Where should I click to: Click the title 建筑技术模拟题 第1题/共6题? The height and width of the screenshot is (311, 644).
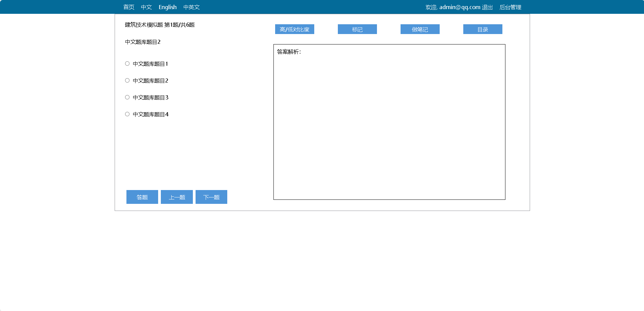[x=160, y=25]
